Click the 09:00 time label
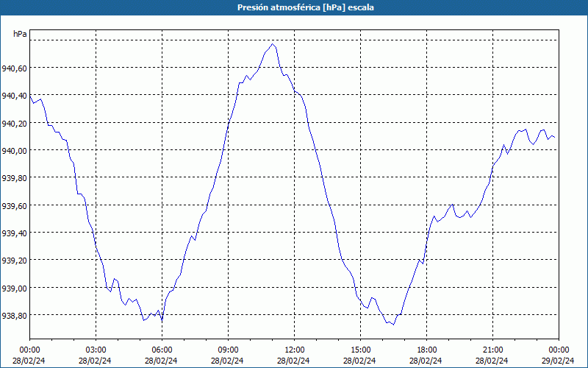 click(x=229, y=350)
